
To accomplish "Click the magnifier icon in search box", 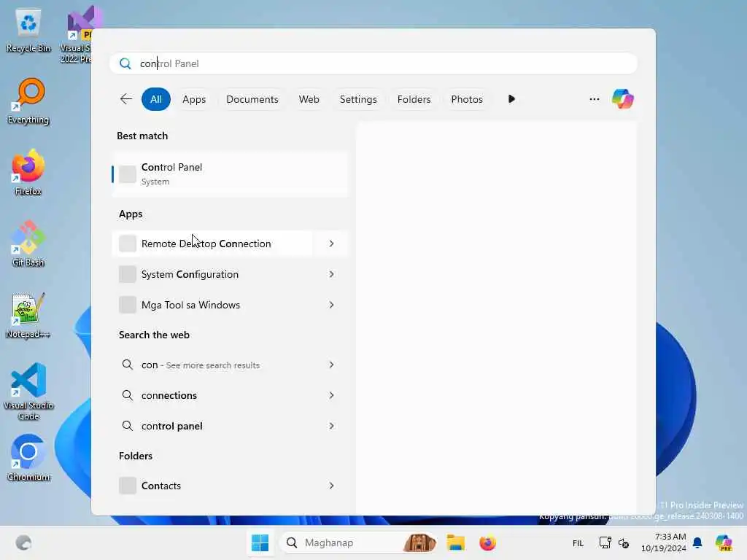I will coord(125,63).
